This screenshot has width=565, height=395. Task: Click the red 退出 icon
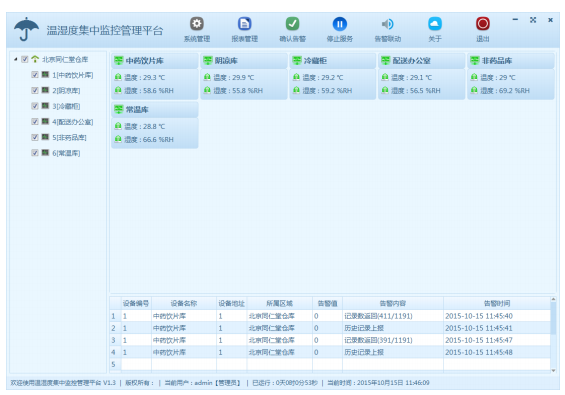click(x=483, y=24)
